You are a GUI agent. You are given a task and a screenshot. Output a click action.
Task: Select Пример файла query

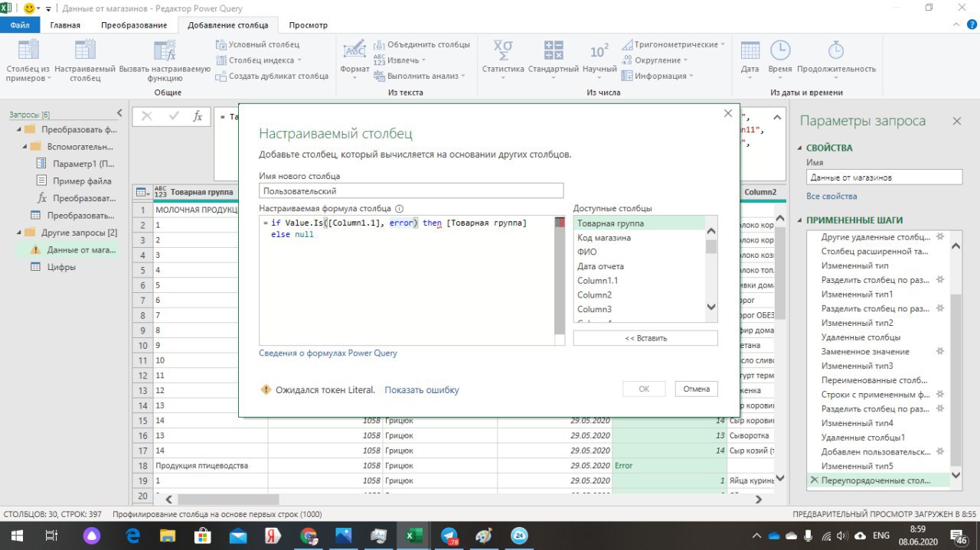(x=75, y=181)
